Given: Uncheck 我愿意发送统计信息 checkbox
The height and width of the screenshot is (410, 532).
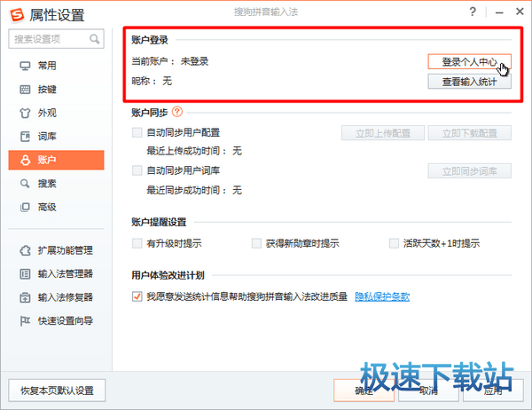Looking at the screenshot, I should point(137,296).
